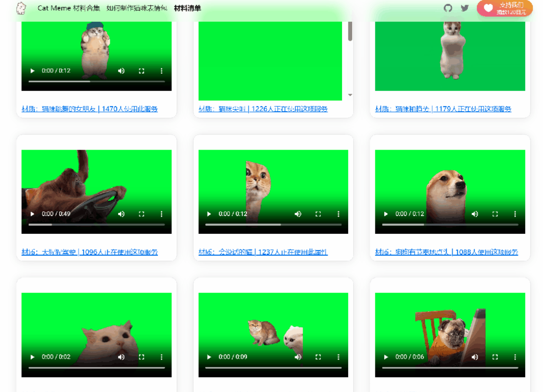543x392 pixels.
Task: Open three-dot menu on doge video
Action: 515,214
